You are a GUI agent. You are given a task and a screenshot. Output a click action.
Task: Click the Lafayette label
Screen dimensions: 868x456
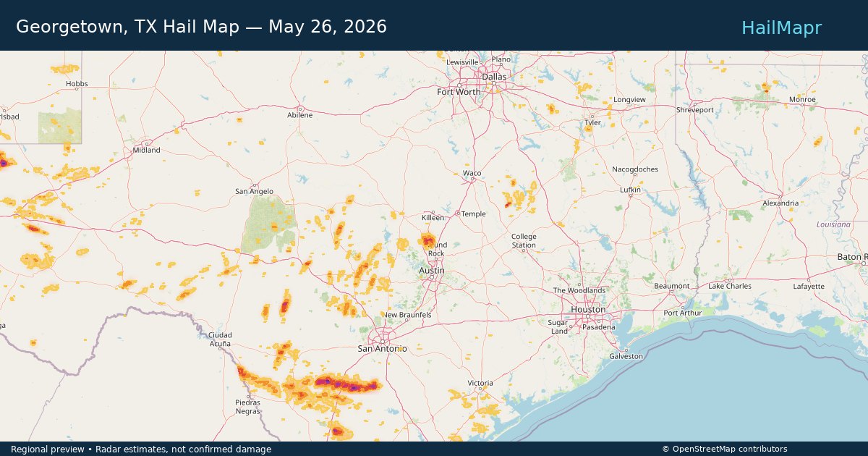coord(809,287)
